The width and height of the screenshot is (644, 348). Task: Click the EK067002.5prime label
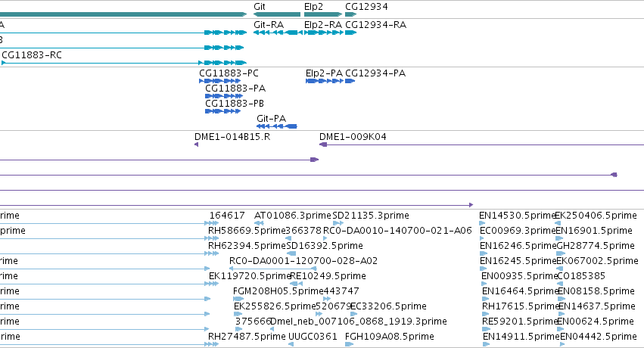click(597, 262)
